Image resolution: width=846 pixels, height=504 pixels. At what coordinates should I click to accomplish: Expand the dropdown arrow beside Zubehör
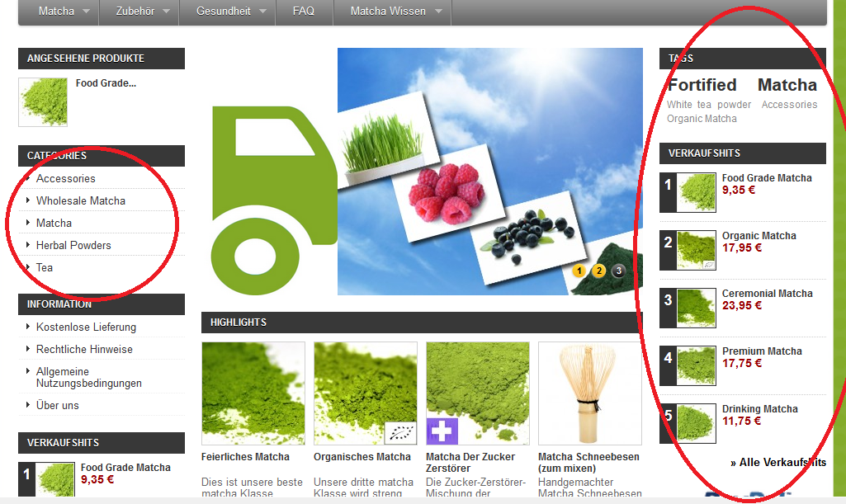[166, 12]
